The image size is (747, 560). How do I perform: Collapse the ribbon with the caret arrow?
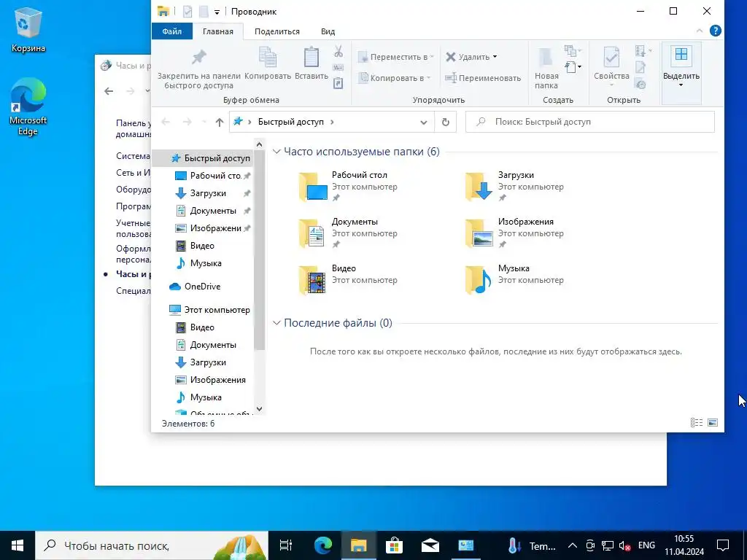click(700, 31)
